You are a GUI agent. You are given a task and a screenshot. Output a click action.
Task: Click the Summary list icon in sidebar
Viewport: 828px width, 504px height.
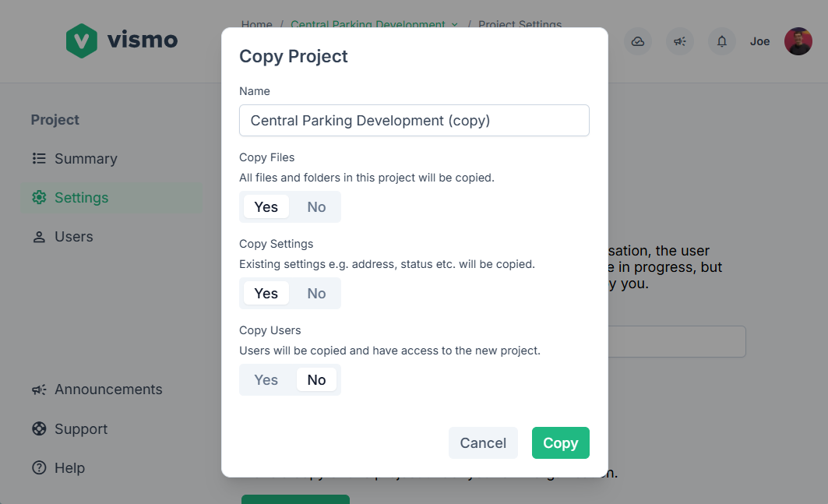(39, 159)
